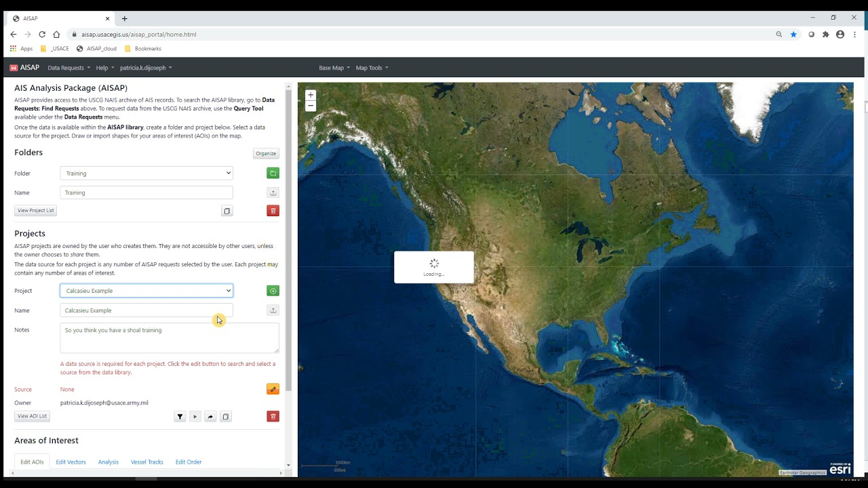
Task: Click the scroll up arrow of left panel
Action: coord(289,86)
